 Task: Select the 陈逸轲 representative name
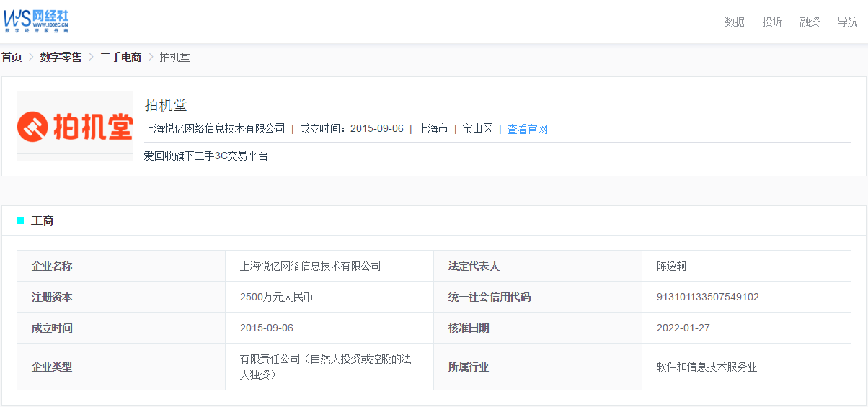(x=672, y=266)
